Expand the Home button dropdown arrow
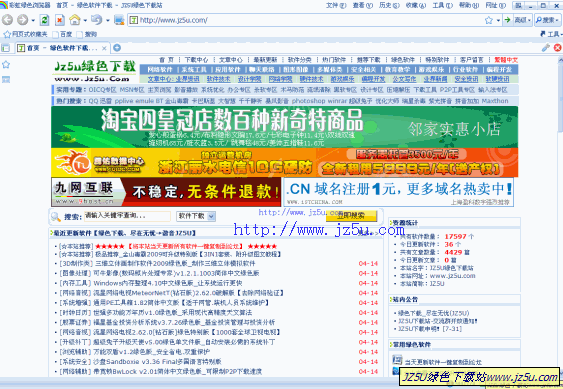Viewport: 563px width, 389px height. 85,20
